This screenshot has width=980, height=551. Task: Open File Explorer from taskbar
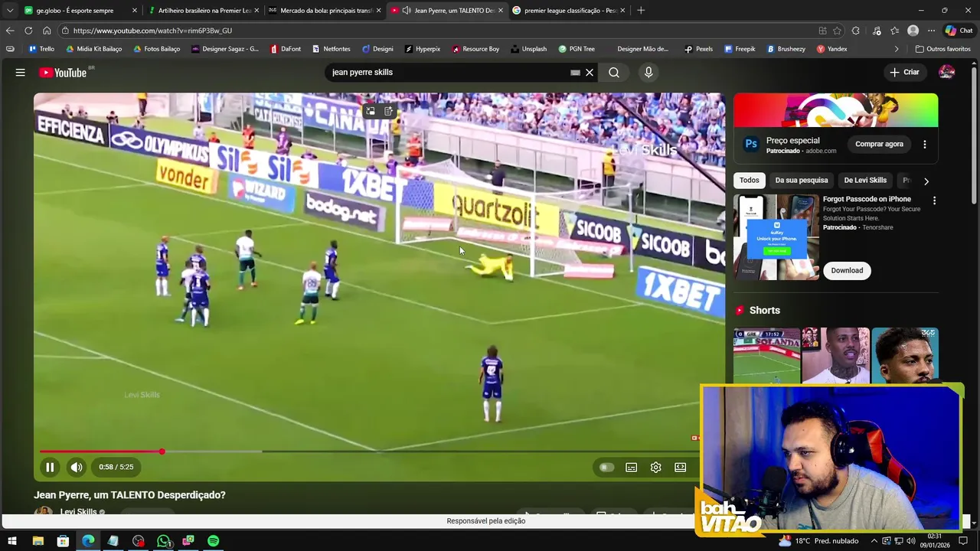[38, 541]
